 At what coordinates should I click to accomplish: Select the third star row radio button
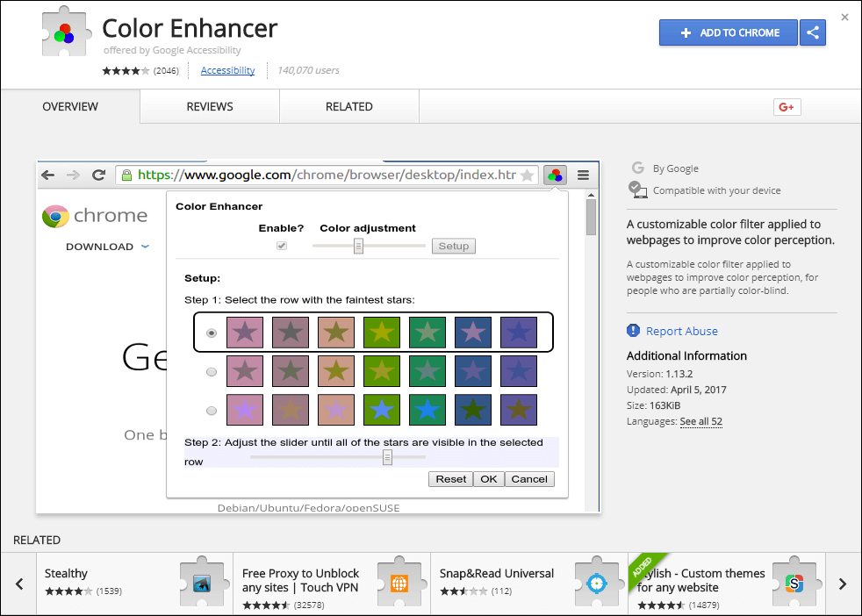pos(211,411)
